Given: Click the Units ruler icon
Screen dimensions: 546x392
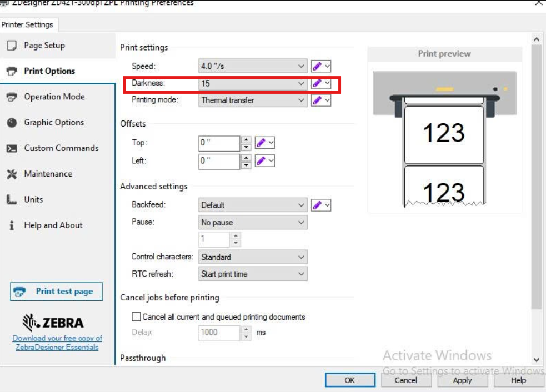Looking at the screenshot, I should pyautogui.click(x=12, y=199).
